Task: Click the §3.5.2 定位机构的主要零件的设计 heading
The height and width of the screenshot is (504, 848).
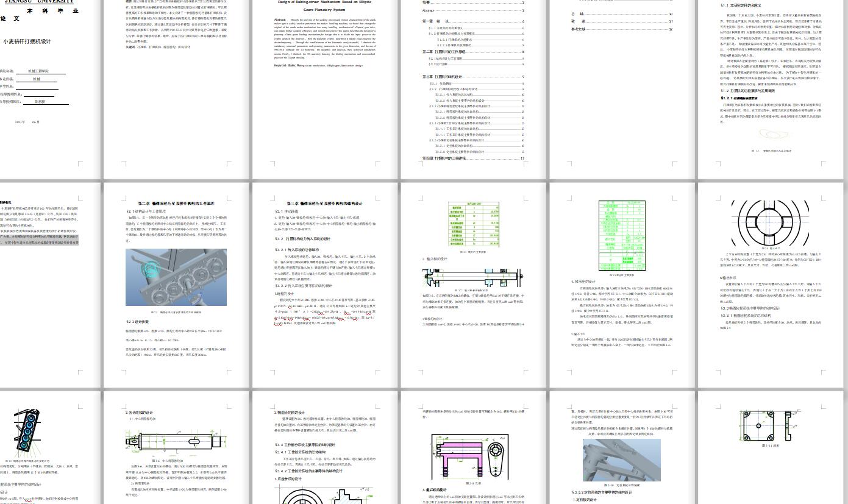Action: click(x=602, y=492)
